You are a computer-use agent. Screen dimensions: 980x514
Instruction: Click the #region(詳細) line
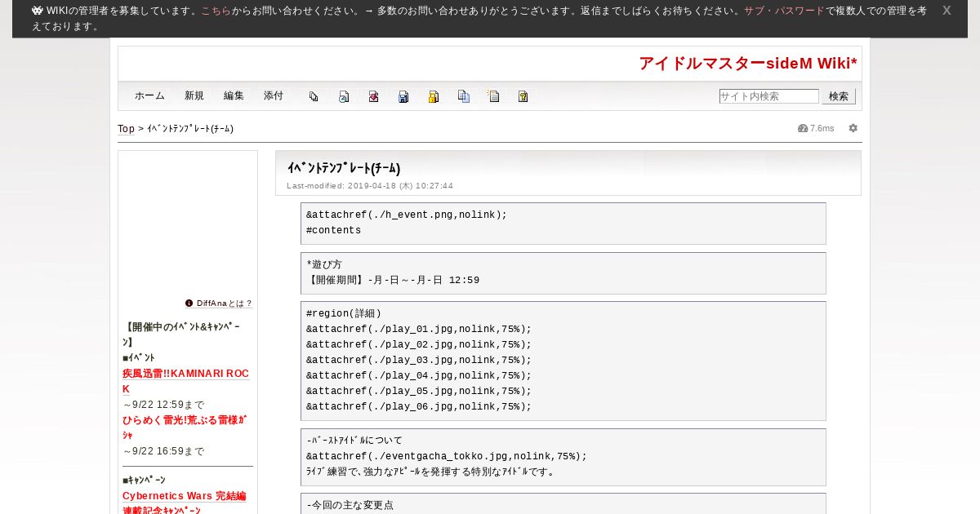pyautogui.click(x=344, y=313)
